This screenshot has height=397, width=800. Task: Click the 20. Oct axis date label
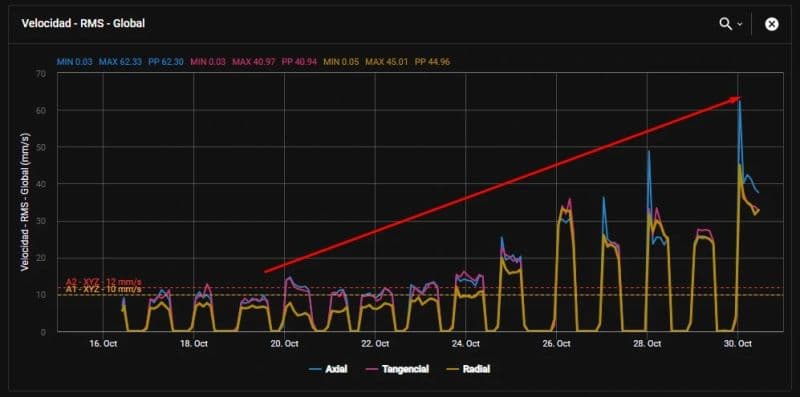pos(284,344)
